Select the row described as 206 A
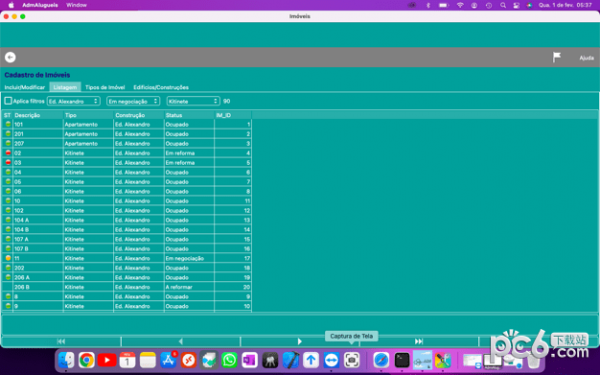Screen dimensions: 600x375 point(127,277)
